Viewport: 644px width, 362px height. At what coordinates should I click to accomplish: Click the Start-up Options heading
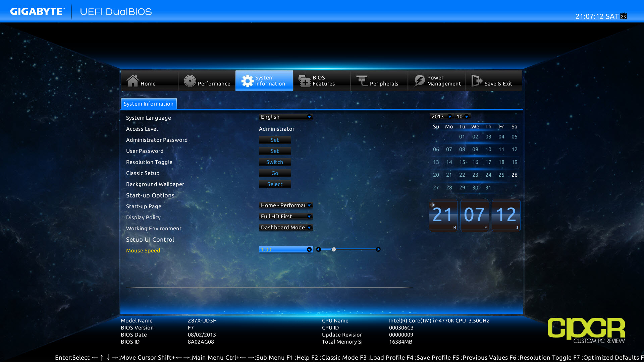(x=150, y=195)
